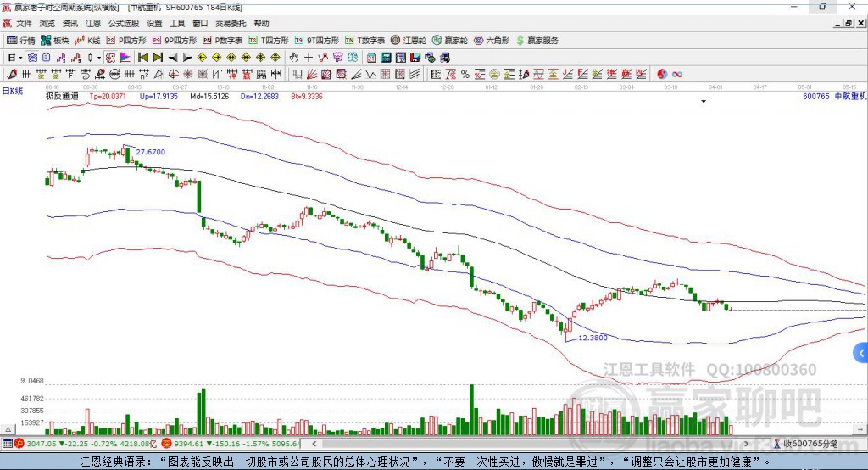Select the spiral drawing tool icon

point(86,75)
